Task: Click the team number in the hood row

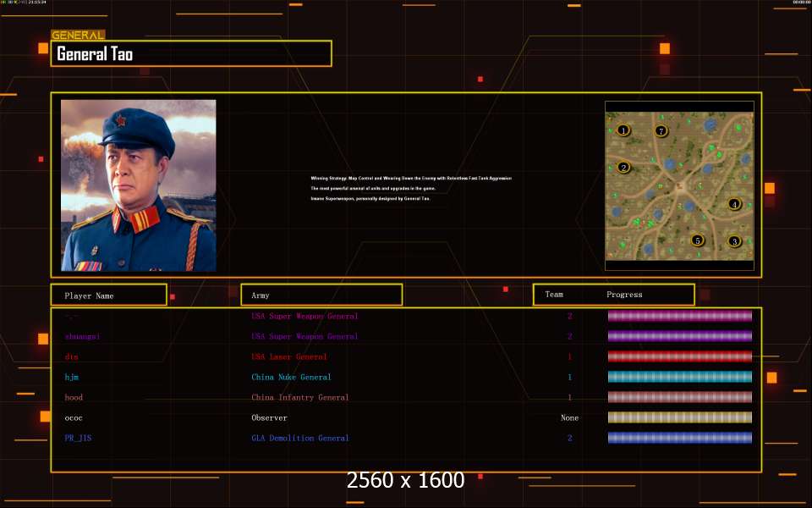Action: (x=569, y=398)
